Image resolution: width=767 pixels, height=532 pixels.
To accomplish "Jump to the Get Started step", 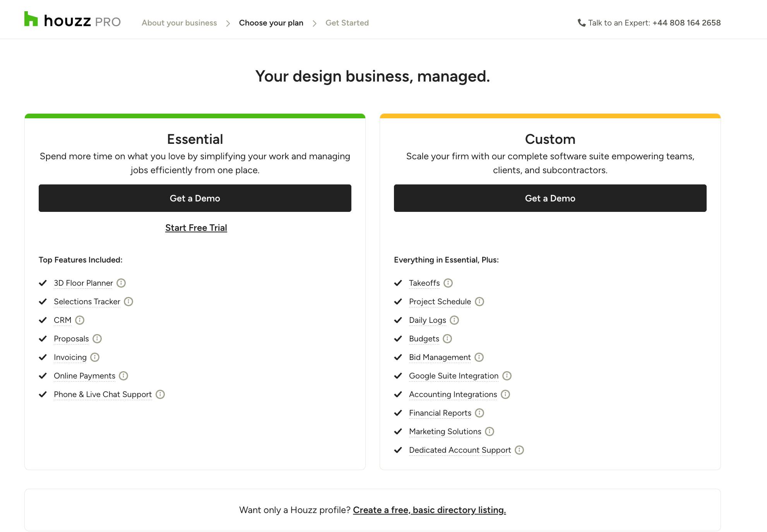I will tap(347, 23).
